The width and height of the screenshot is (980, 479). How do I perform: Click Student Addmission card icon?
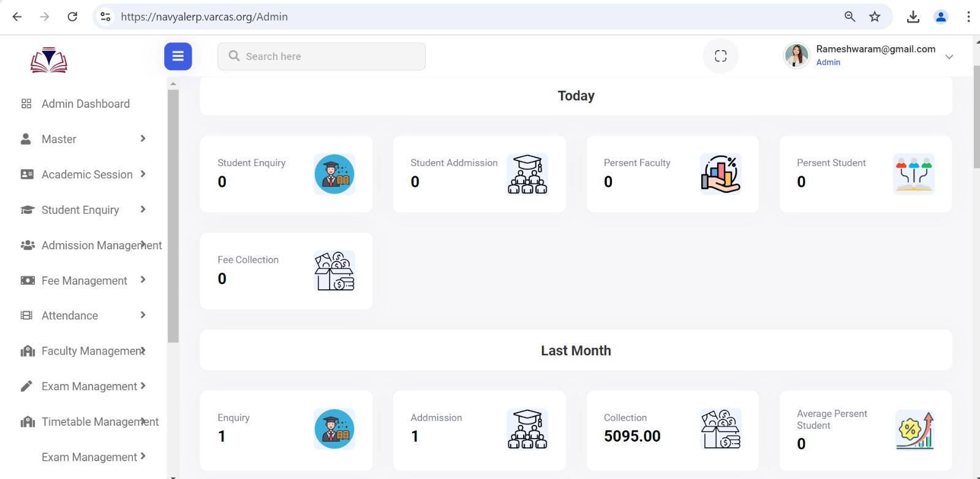point(527,174)
